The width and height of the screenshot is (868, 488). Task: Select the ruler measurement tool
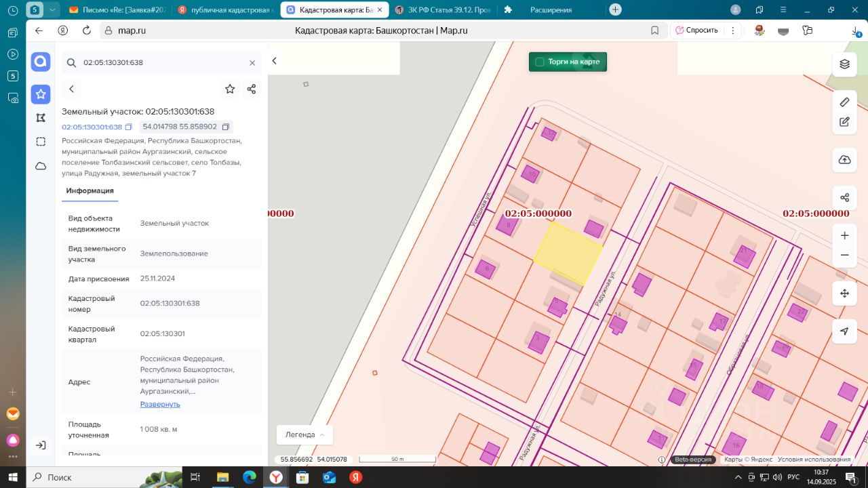click(844, 102)
